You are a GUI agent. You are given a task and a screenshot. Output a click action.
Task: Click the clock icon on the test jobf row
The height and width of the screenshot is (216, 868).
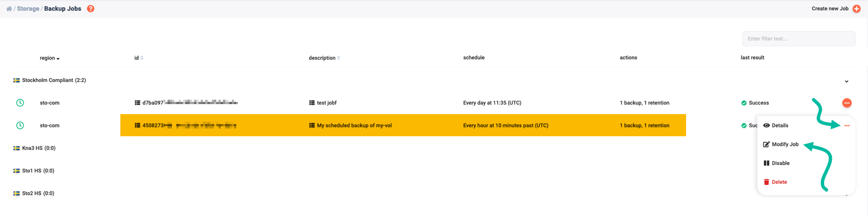point(20,103)
